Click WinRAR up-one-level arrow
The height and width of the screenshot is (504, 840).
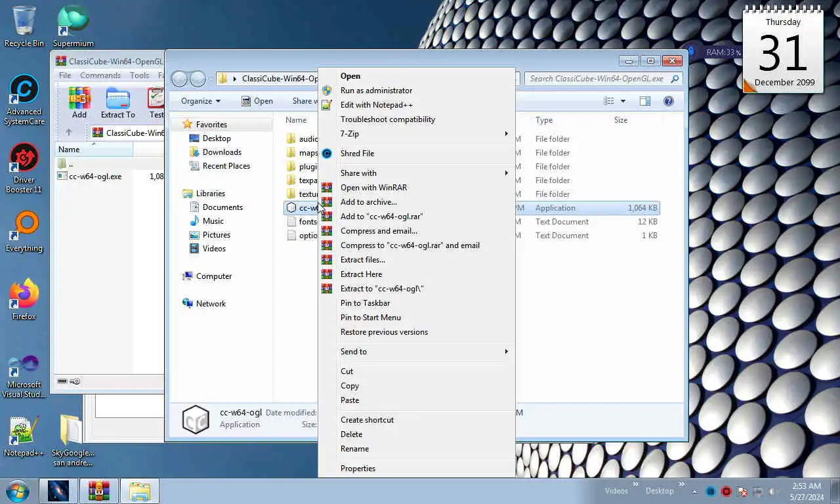(x=68, y=133)
